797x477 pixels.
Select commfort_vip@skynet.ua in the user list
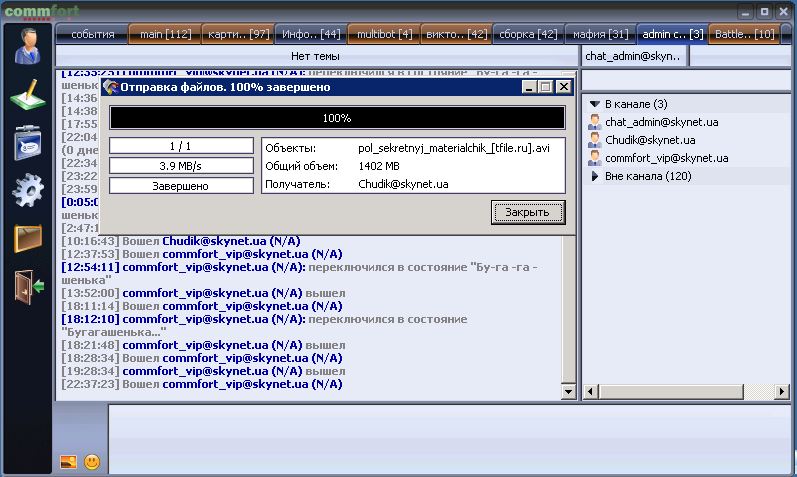tap(663, 158)
